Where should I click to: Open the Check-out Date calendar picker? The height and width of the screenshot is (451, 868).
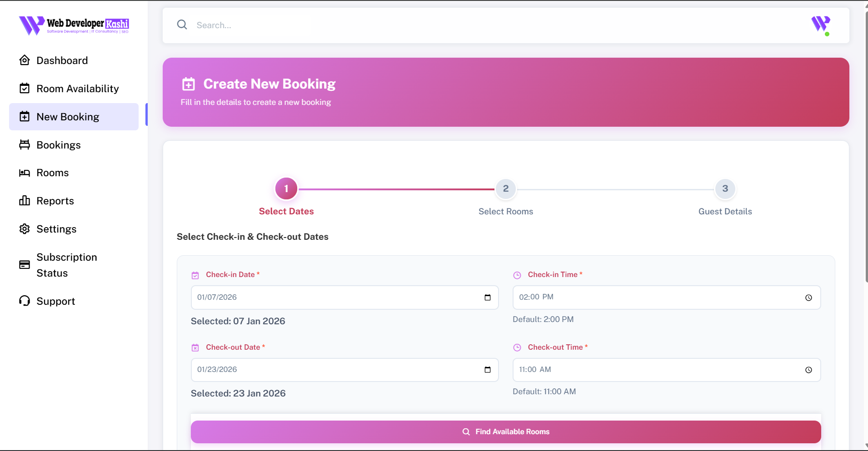488,370
